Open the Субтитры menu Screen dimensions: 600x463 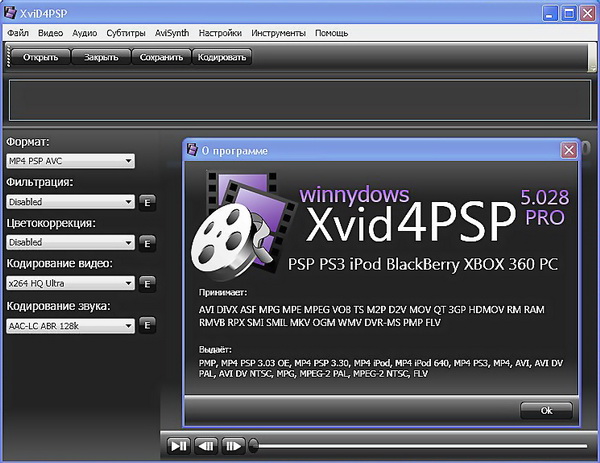126,33
